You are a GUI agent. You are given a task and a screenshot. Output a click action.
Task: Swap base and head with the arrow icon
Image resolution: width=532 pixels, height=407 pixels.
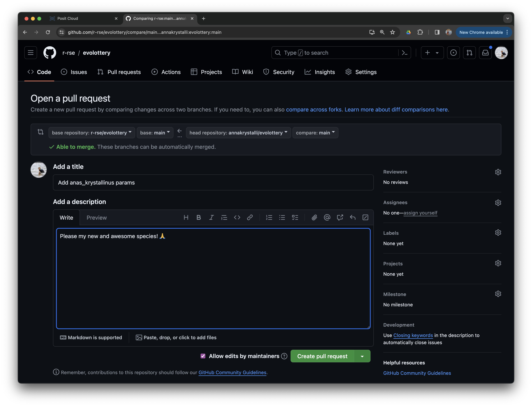[x=179, y=131]
